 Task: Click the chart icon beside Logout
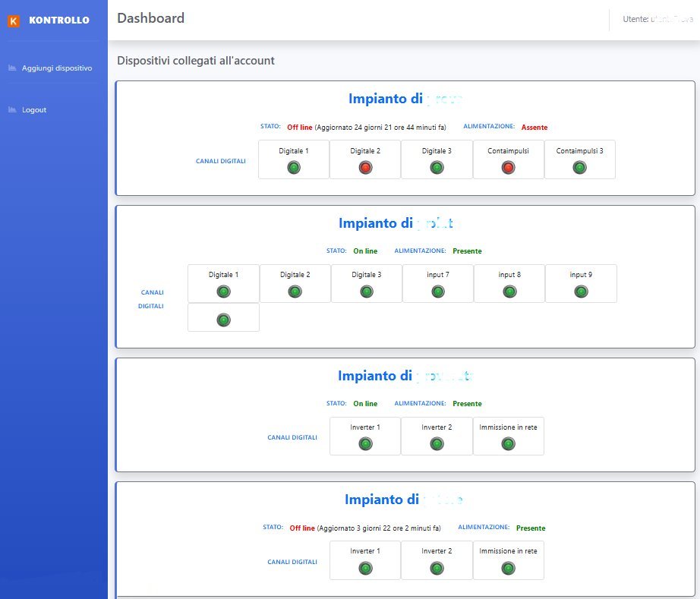tap(12, 110)
